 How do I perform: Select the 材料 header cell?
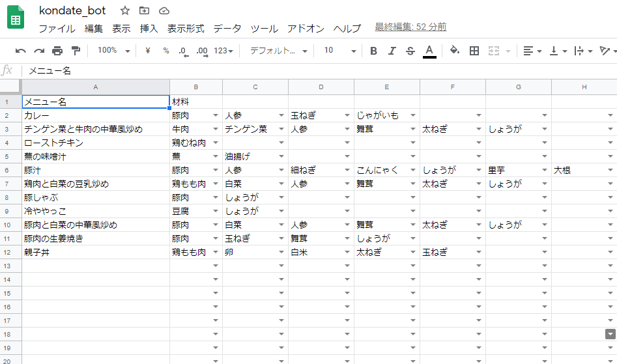click(x=196, y=102)
